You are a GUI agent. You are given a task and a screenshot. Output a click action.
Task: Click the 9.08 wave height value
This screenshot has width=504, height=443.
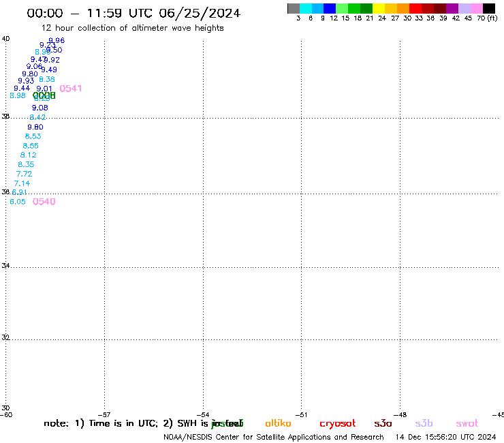click(40, 108)
